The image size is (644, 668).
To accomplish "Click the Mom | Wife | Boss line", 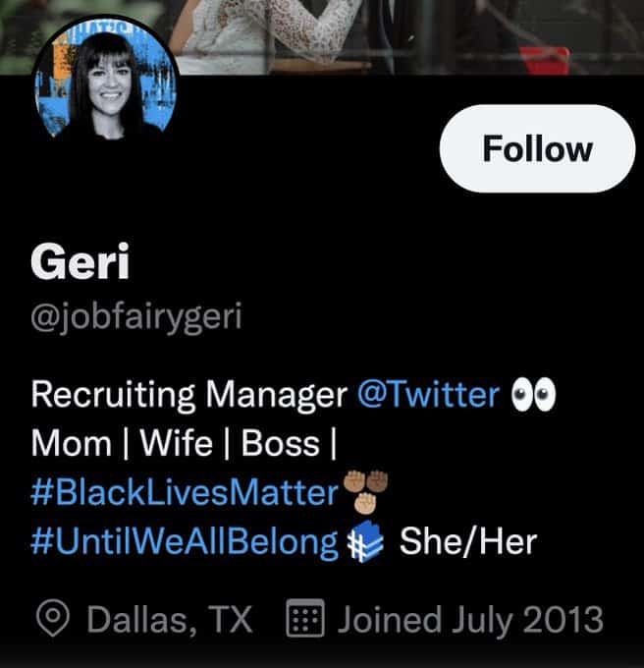I will (184, 443).
